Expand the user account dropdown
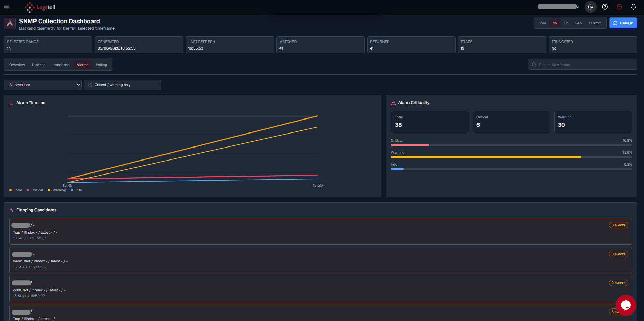 558,6
